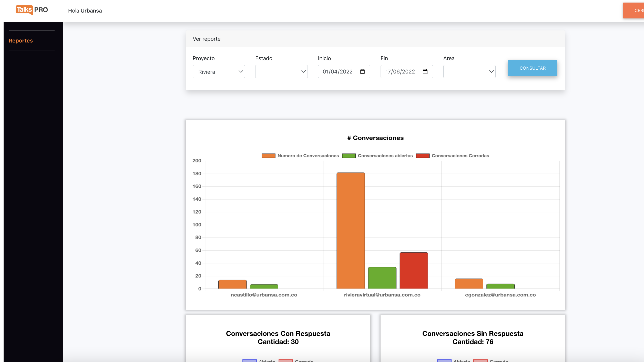Screen dimensions: 644x362
Task: Click the Talks PRO logo
Action: click(x=32, y=10)
